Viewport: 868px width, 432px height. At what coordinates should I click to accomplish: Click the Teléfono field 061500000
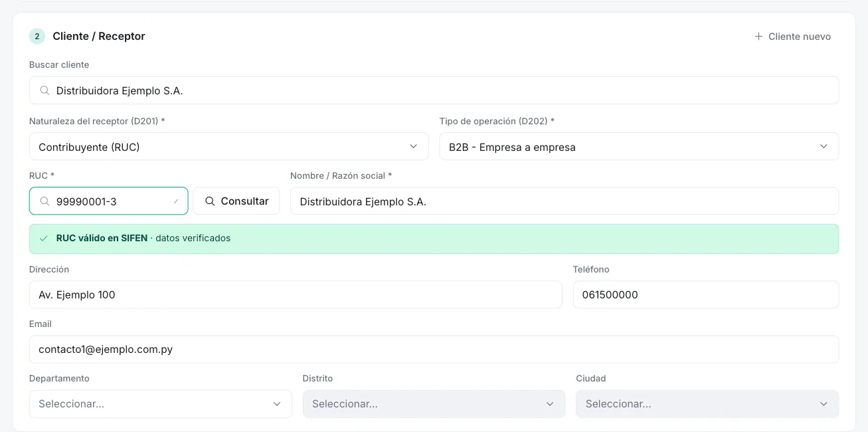tap(706, 294)
